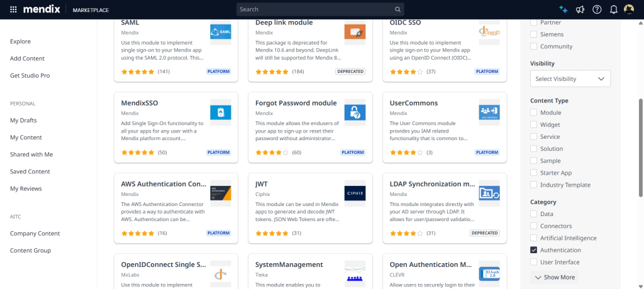
Task: Check the Industry Template checkbox
Action: [533, 185]
